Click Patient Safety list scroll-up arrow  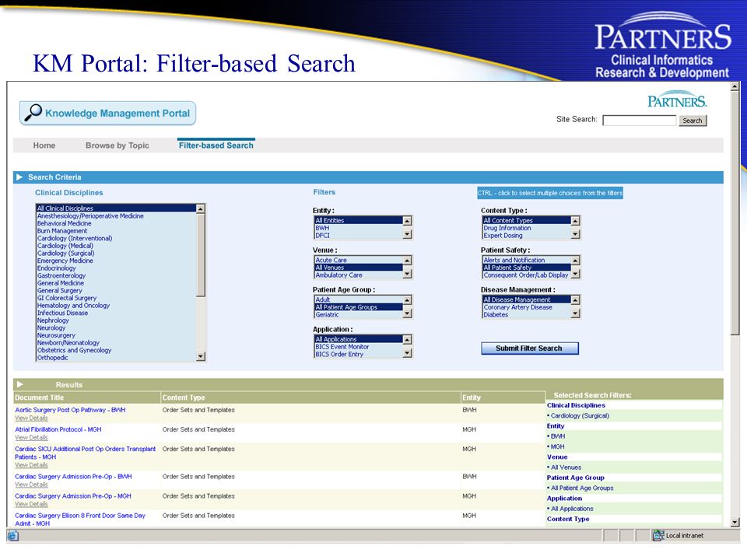tap(576, 260)
